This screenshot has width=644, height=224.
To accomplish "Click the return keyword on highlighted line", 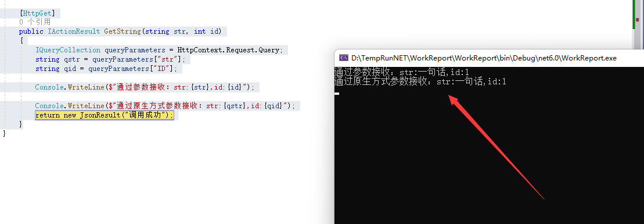I will [47, 115].
